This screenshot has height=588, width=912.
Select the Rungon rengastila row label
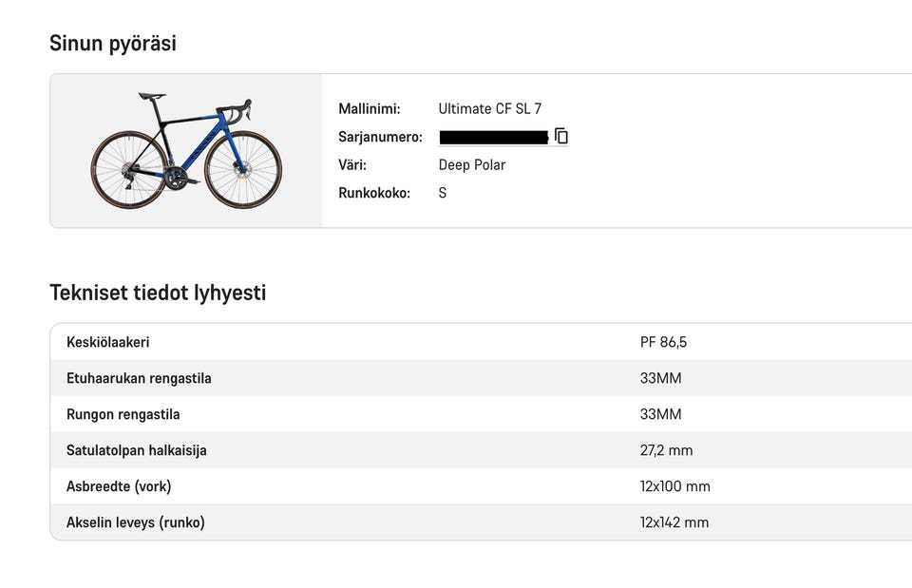click(123, 414)
